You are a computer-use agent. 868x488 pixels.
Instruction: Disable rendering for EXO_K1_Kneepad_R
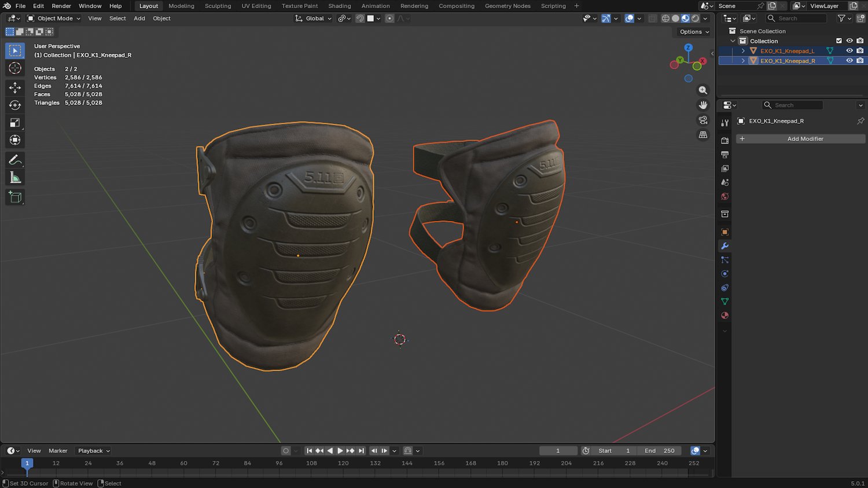click(x=860, y=61)
